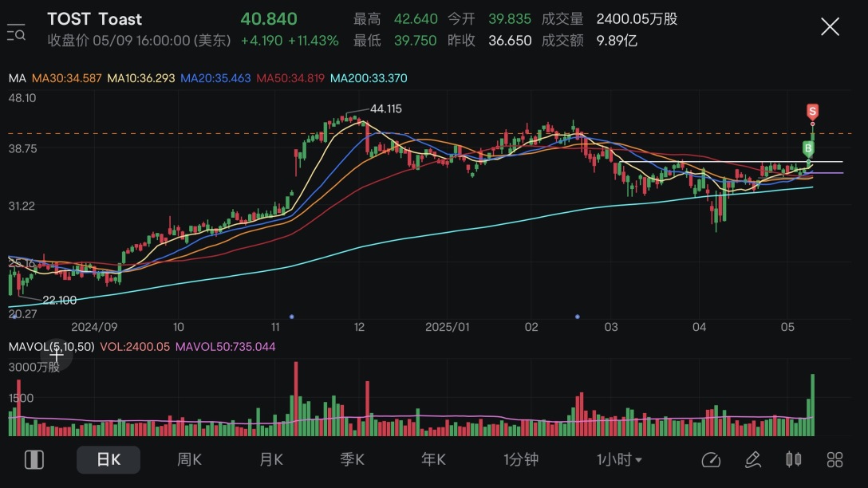Close the chart with the X button
Image resolution: width=868 pixels, height=488 pixels.
pos(830,26)
